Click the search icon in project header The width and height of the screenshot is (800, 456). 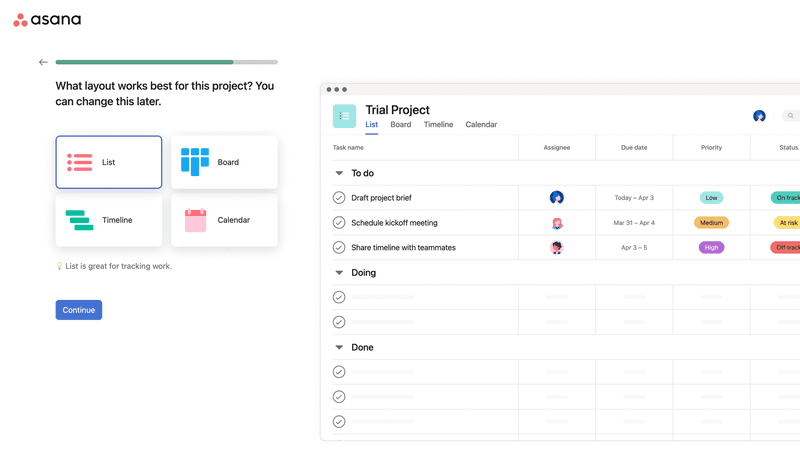coord(790,116)
